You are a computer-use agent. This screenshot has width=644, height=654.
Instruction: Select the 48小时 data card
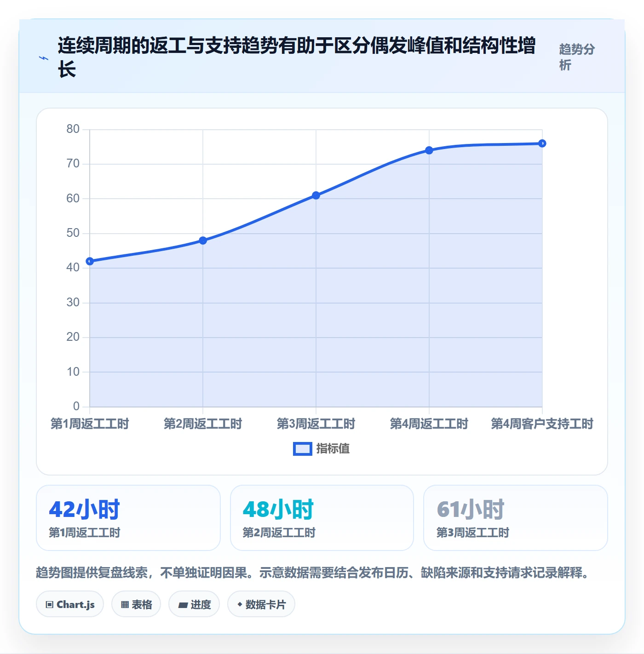pyautogui.click(x=322, y=518)
